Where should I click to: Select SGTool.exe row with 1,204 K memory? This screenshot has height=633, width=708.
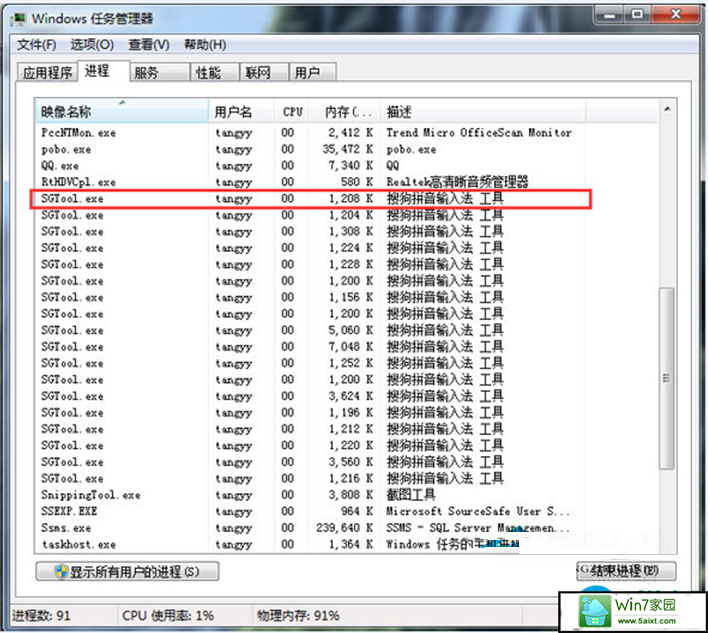pos(310,215)
